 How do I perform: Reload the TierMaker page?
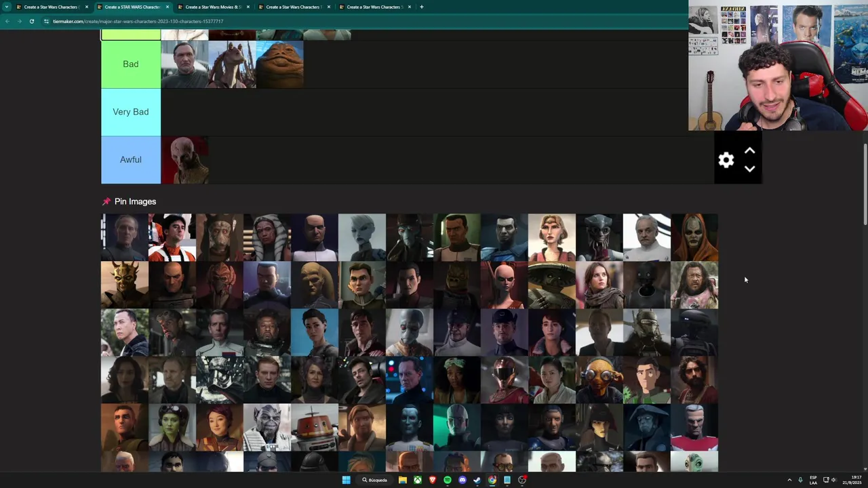click(x=31, y=21)
